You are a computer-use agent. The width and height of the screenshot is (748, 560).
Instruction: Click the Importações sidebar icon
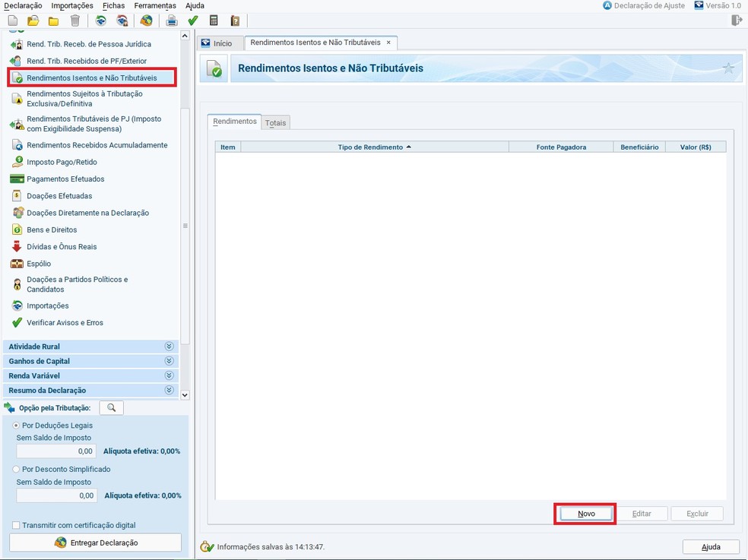coord(17,305)
